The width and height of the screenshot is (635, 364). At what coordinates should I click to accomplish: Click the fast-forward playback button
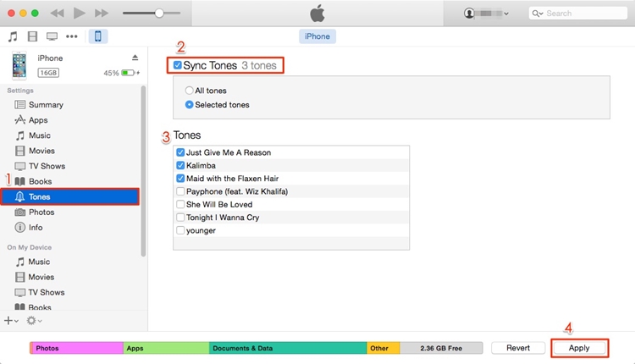pyautogui.click(x=102, y=14)
